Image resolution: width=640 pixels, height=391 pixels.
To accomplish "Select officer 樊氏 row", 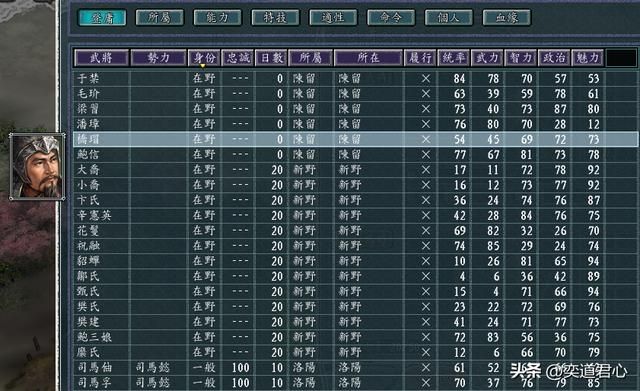I will click(355, 307).
